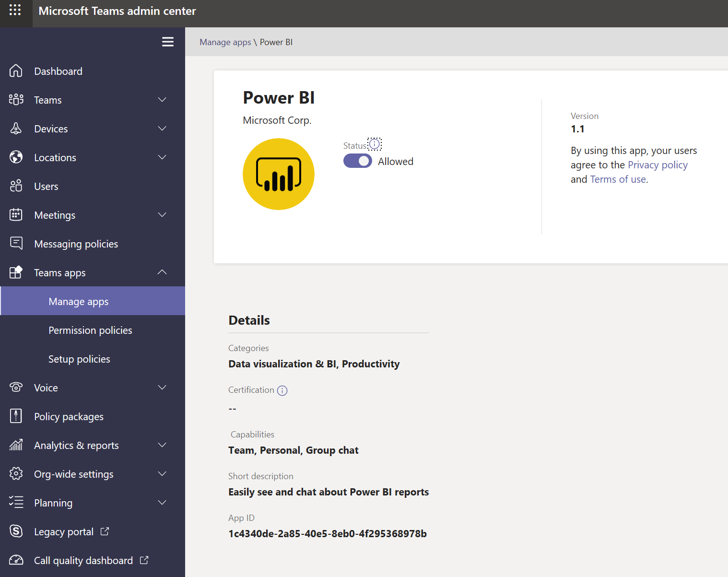This screenshot has height=577, width=728.
Task: Collapse the Teams apps chevron
Action: pyautogui.click(x=162, y=272)
